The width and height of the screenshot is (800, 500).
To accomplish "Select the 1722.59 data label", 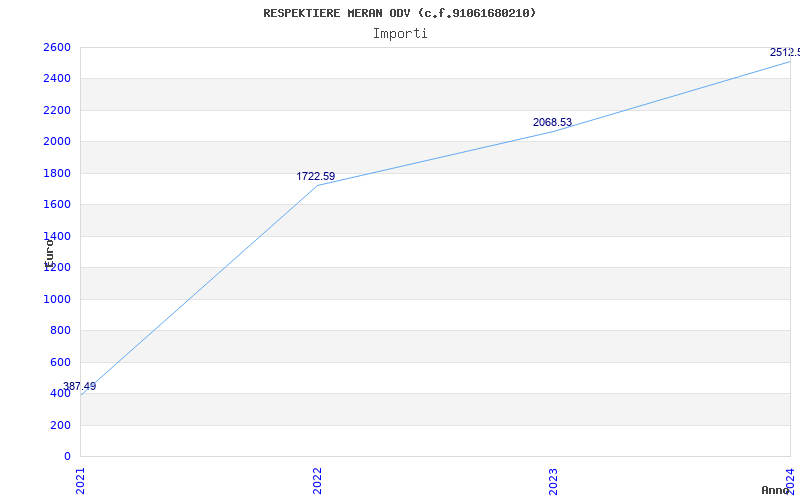I will [316, 176].
